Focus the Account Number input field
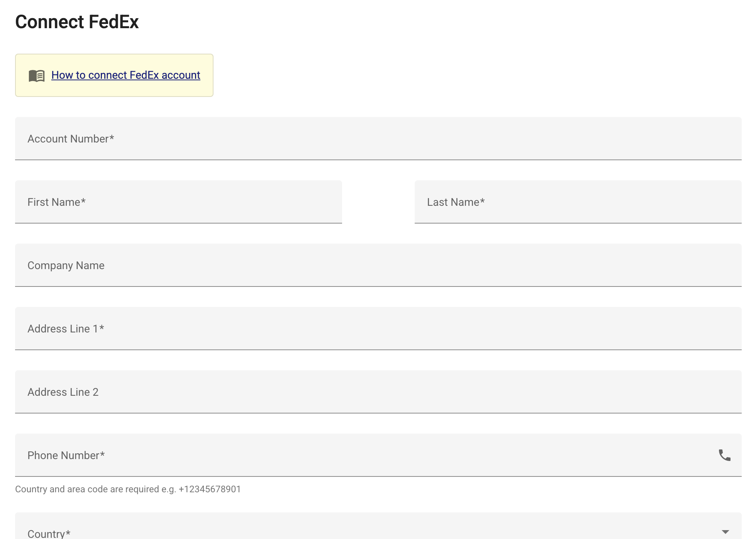The width and height of the screenshot is (756, 539). 378,139
